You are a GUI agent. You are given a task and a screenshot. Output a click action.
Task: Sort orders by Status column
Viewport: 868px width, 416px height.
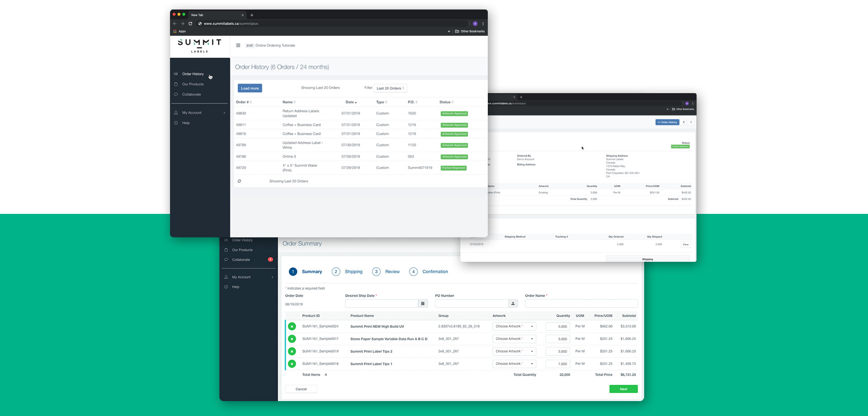446,102
